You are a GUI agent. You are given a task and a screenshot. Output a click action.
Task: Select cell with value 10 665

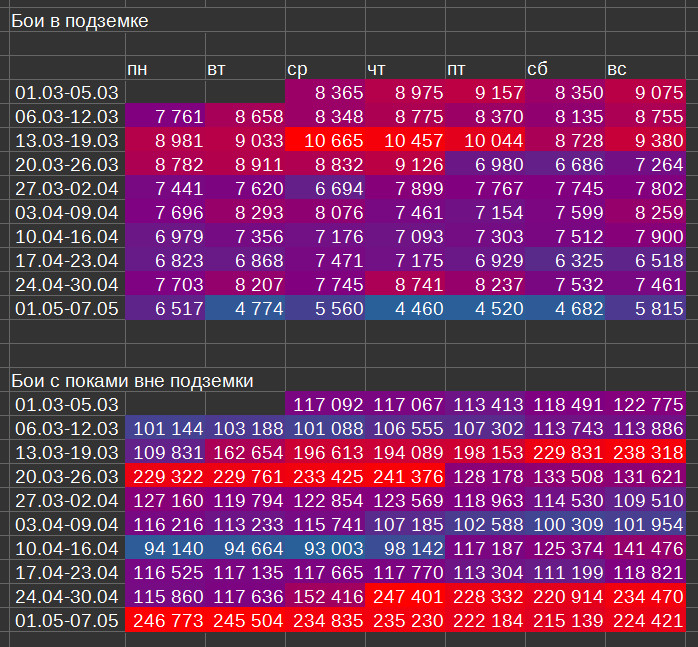[x=325, y=141]
